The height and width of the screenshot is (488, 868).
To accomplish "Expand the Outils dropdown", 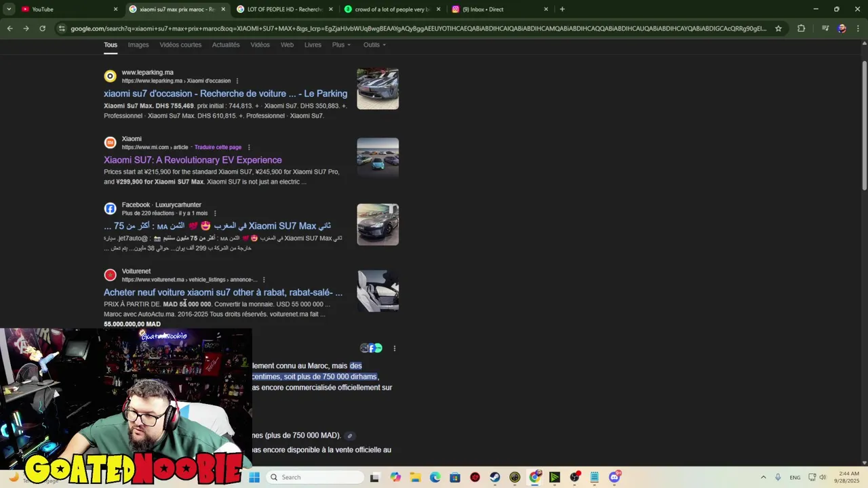I will tap(374, 45).
